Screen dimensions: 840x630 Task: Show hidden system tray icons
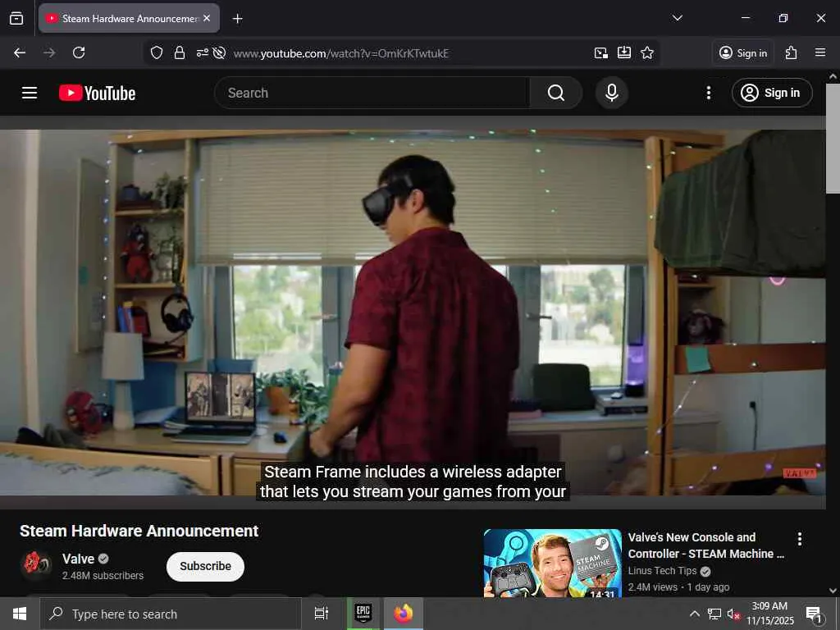coord(694,614)
